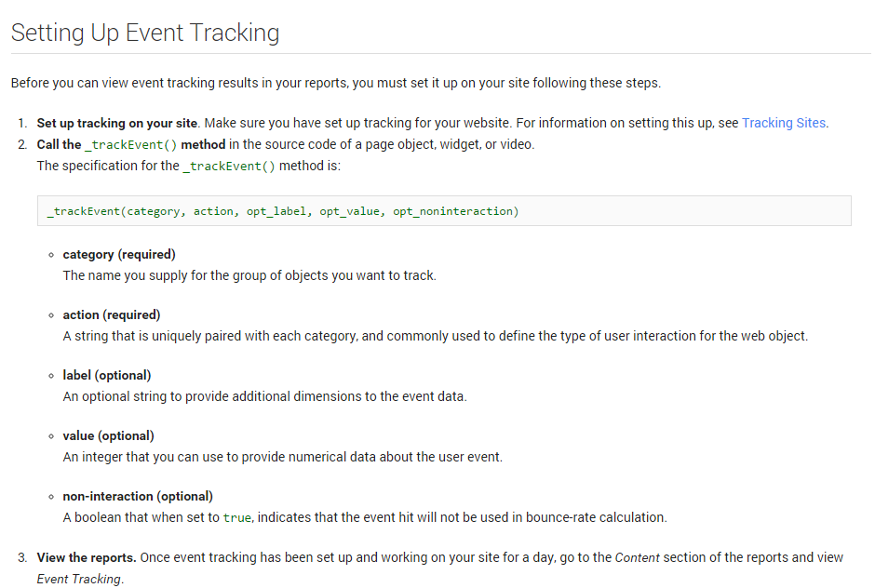Click the inline 'true' code word
Viewport: 875px width, 588px height.
pyautogui.click(x=236, y=518)
